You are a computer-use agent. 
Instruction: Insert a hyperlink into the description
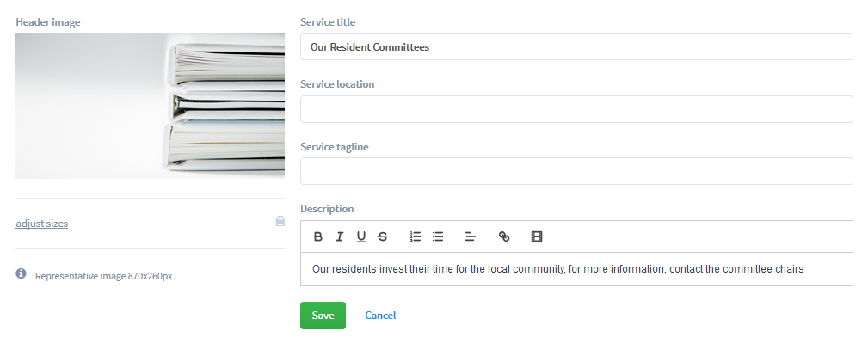[504, 236]
